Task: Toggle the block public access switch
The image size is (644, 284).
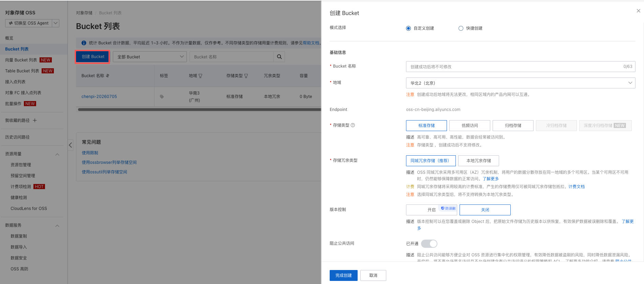Action: (x=429, y=244)
